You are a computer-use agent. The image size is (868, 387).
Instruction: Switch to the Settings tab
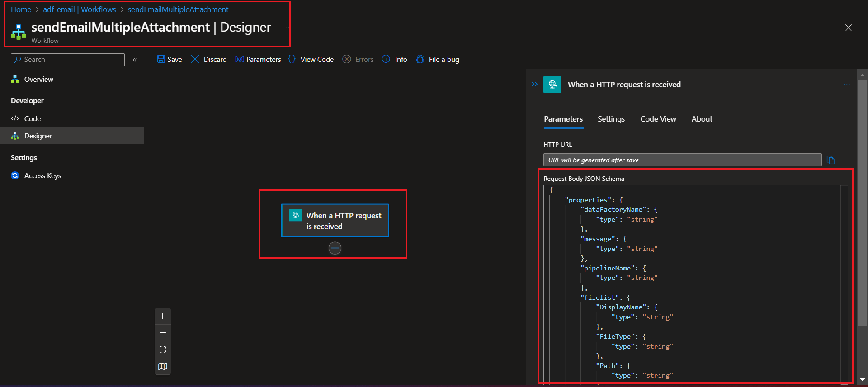point(611,119)
